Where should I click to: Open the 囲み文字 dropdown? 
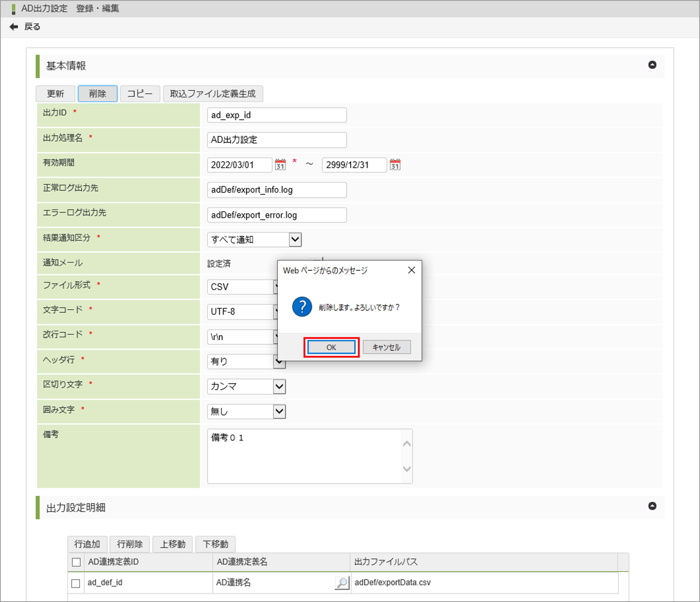279,411
